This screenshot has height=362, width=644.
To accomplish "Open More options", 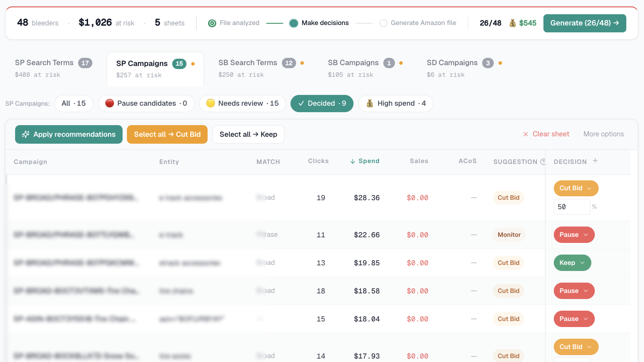I will (x=603, y=134).
